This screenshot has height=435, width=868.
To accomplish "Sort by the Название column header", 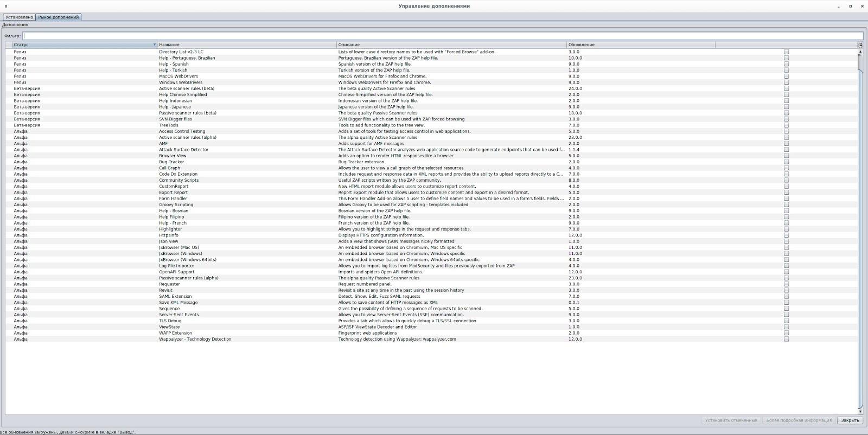I will point(247,44).
